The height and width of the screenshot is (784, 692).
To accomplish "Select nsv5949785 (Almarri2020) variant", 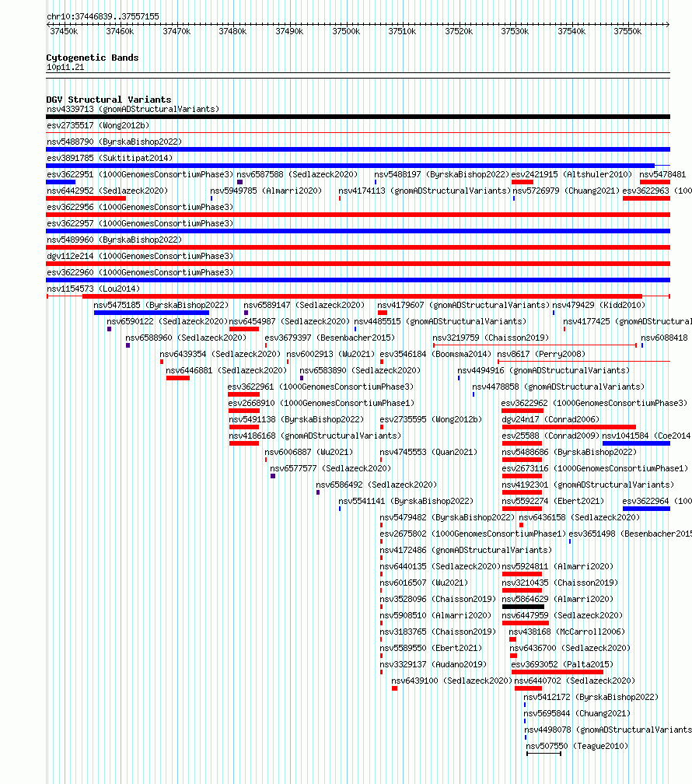I will coord(266,191).
